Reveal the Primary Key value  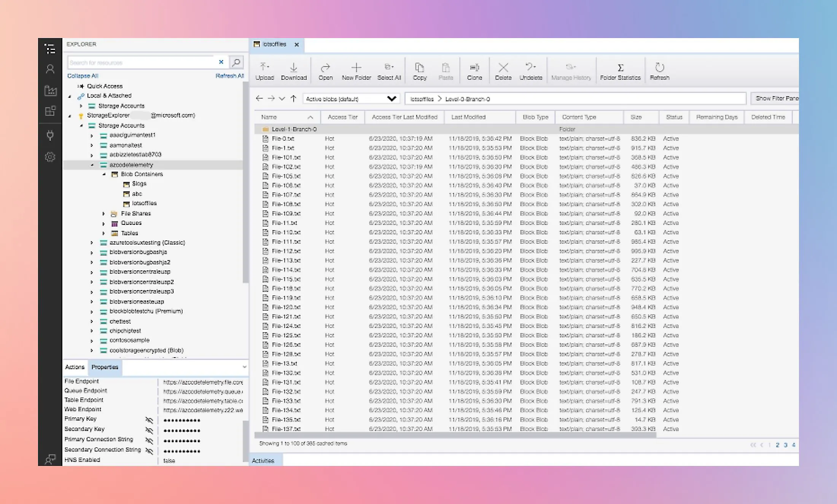tap(149, 420)
